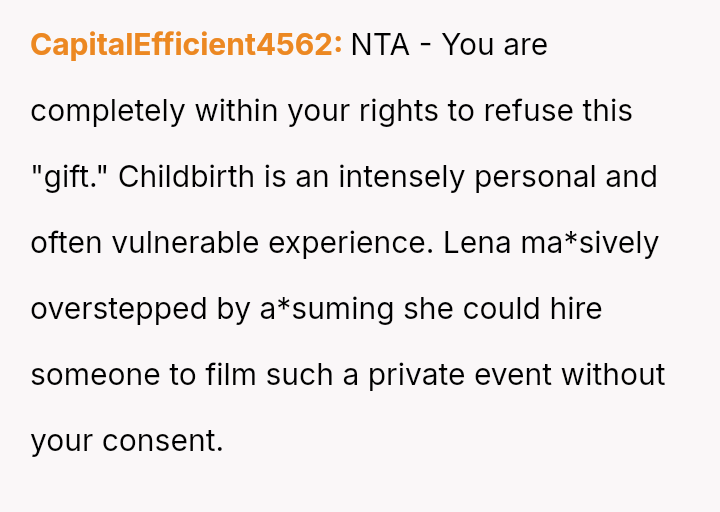Click the word "overstepped"
Screen dimensions: 720x512
pyautogui.click(x=119, y=310)
